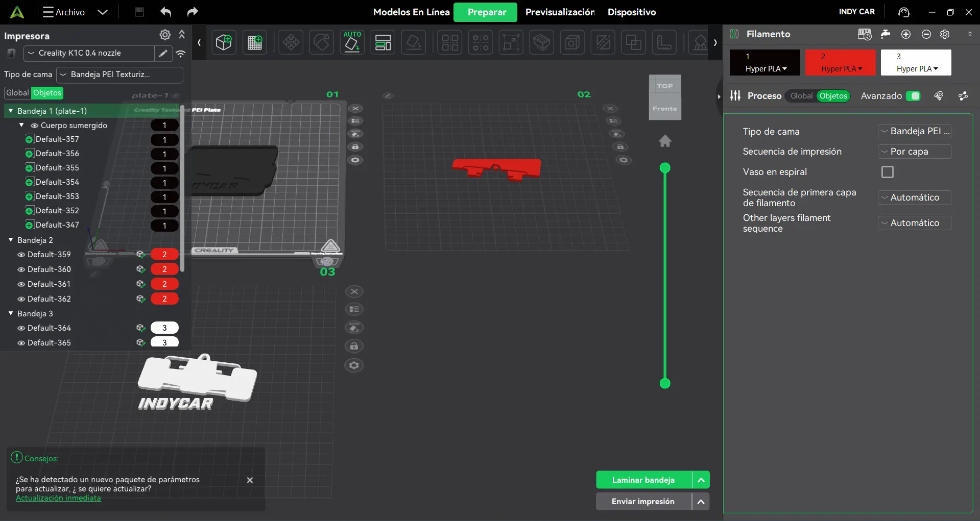This screenshot has width=980, height=521.
Task: Select the Rotate tool in toolbar
Action: (322, 42)
